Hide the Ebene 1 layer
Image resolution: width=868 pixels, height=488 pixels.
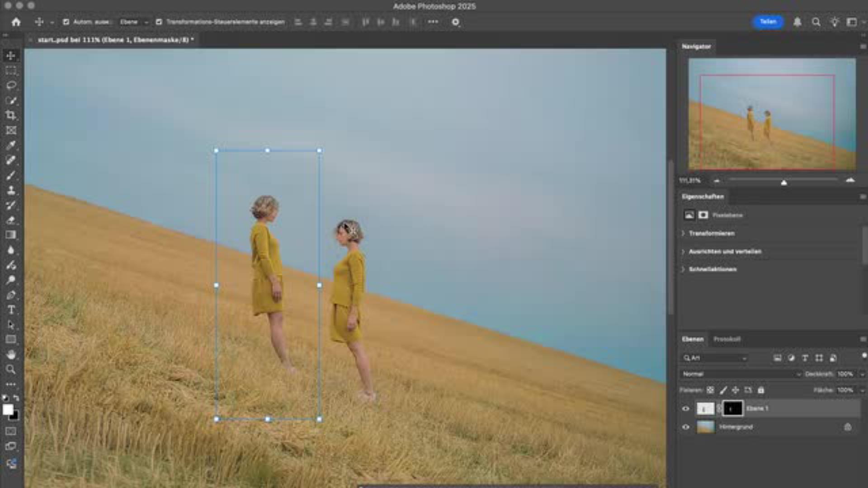coord(685,408)
